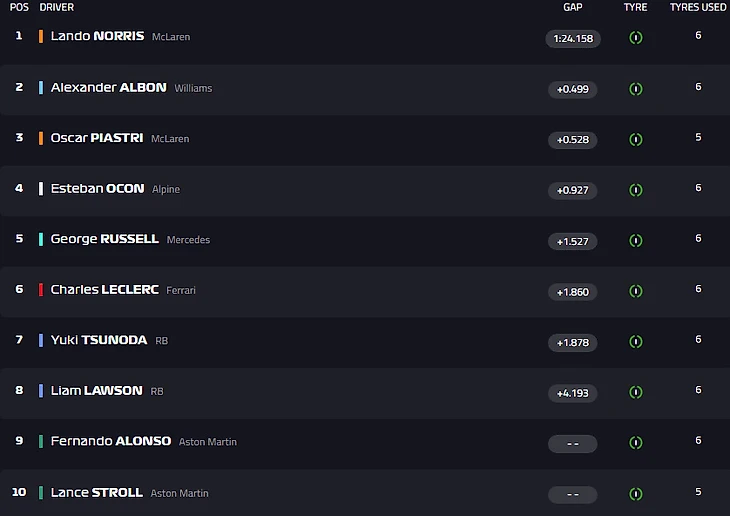This screenshot has width=730, height=516.
Task: Open Fernando Alonso driver name link
Action: click(x=111, y=441)
